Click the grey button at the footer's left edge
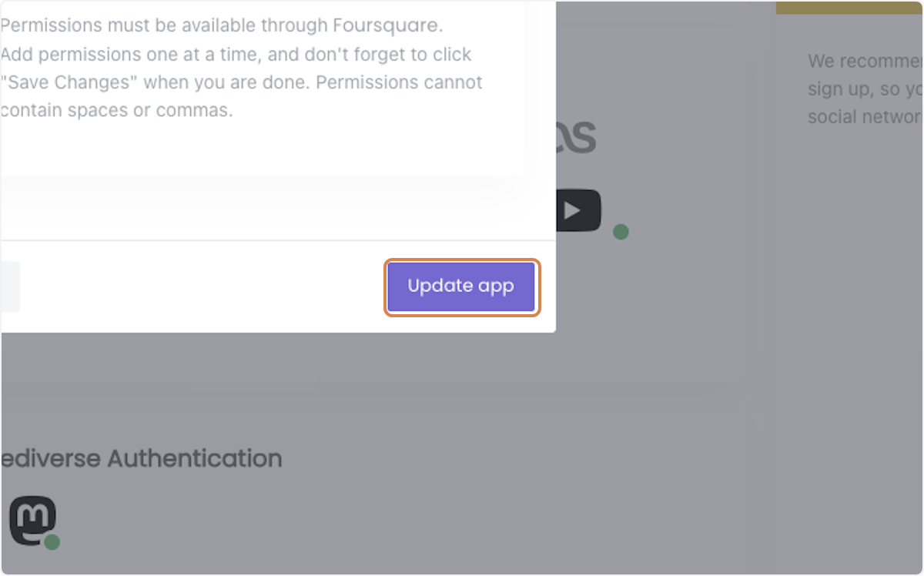This screenshot has height=576, width=924. (9, 286)
